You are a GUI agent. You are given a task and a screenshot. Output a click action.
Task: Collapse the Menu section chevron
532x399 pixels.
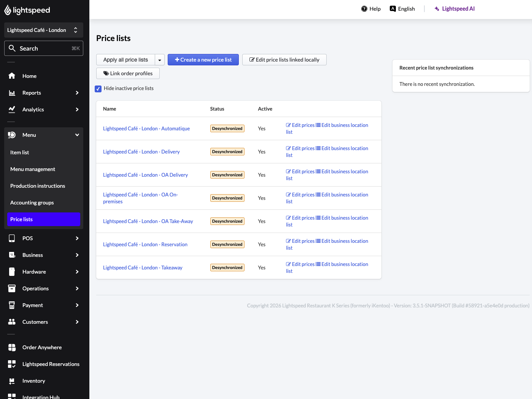tap(77, 135)
